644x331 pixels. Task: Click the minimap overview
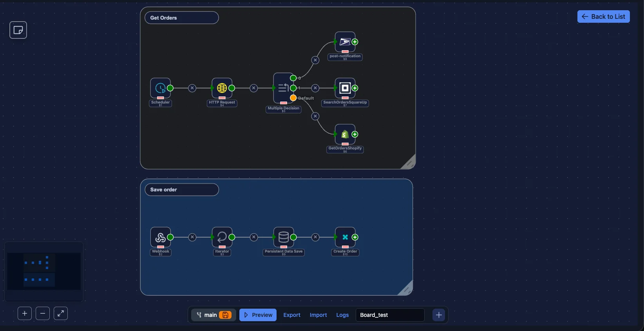(44, 271)
